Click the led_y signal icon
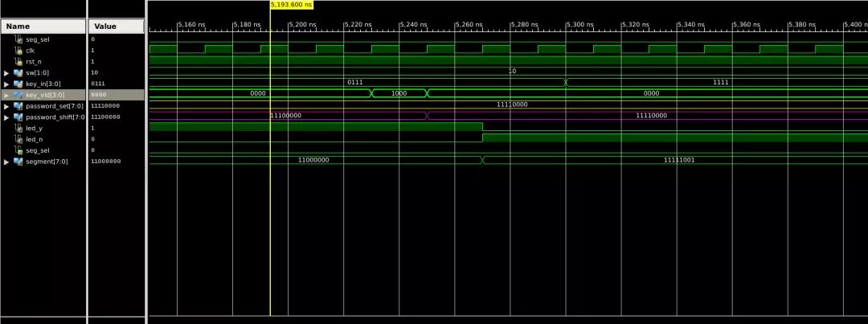Screen dimensions: 868x324 (18, 128)
